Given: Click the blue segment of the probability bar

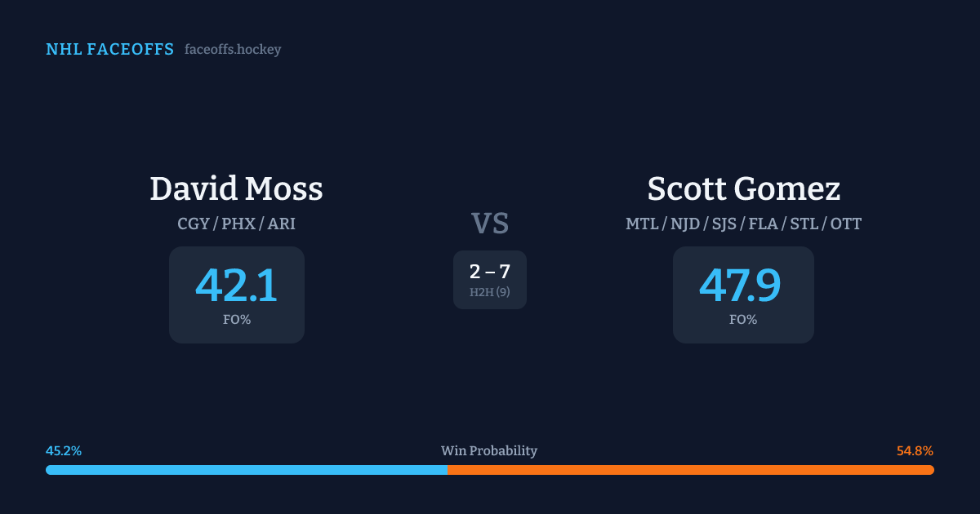Looking at the screenshot, I should 245,470.
